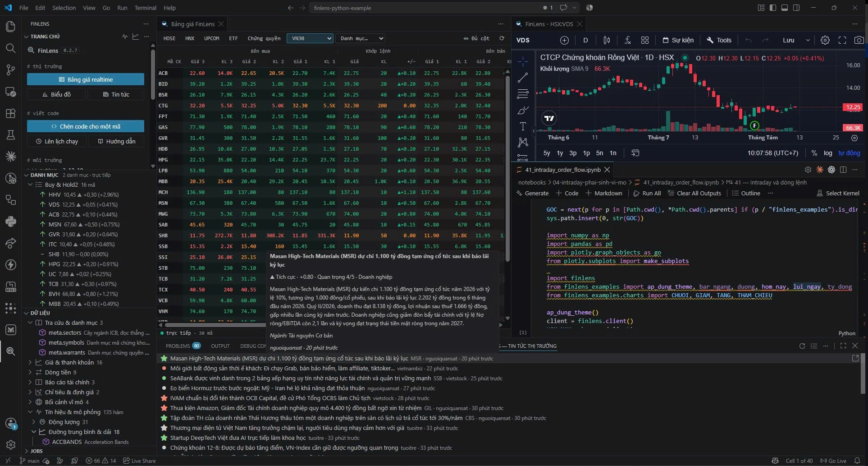Open the Extensions view in activity bar
Image resolution: width=868 pixels, height=466 pixels.
[10, 113]
